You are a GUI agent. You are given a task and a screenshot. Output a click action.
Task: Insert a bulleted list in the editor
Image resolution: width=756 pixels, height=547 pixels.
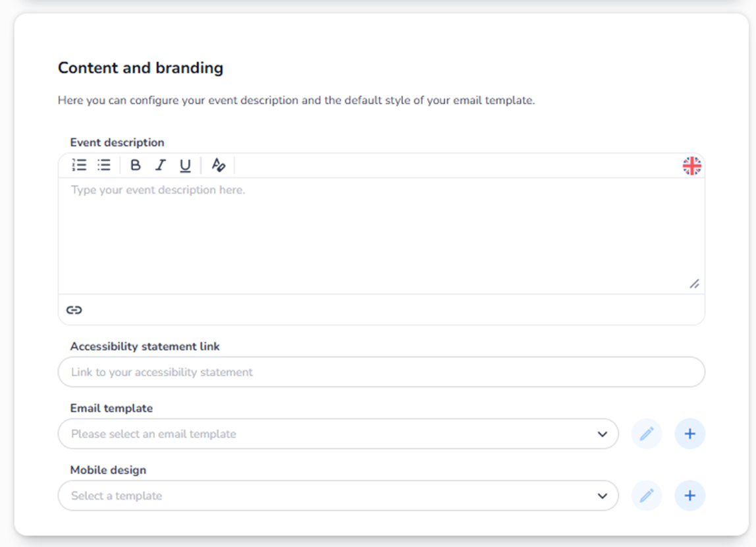[104, 165]
